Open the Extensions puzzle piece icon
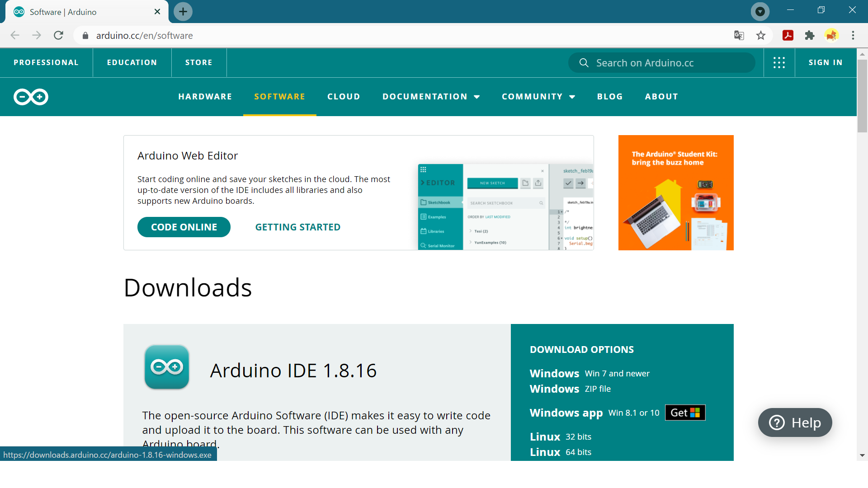This screenshot has width=868, height=488. (809, 36)
